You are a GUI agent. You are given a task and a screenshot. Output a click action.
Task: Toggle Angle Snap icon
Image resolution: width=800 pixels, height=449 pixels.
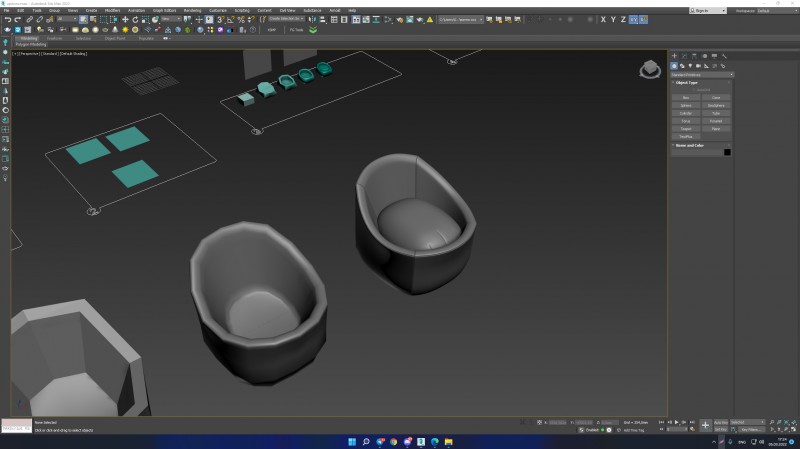(231, 20)
